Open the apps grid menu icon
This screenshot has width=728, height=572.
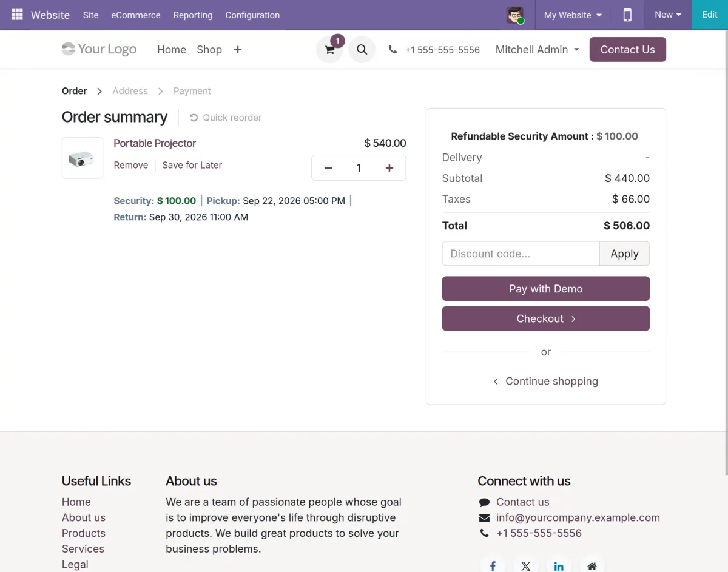(17, 15)
